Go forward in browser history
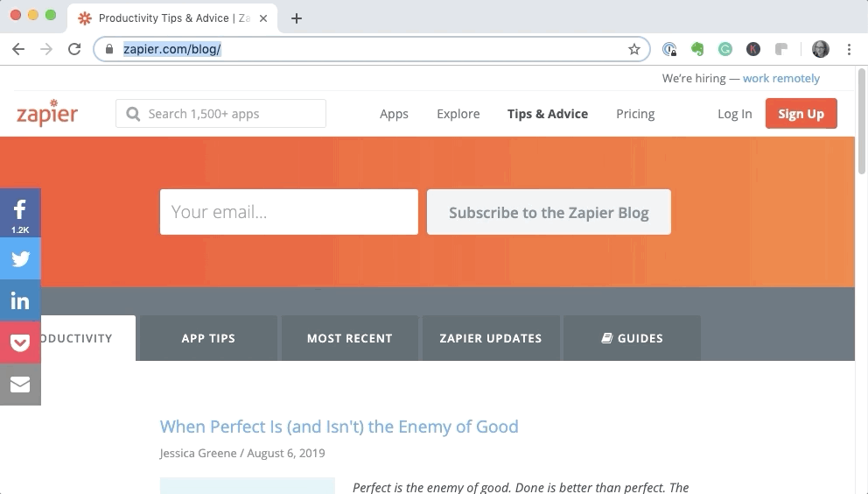This screenshot has height=494, width=868. point(46,49)
